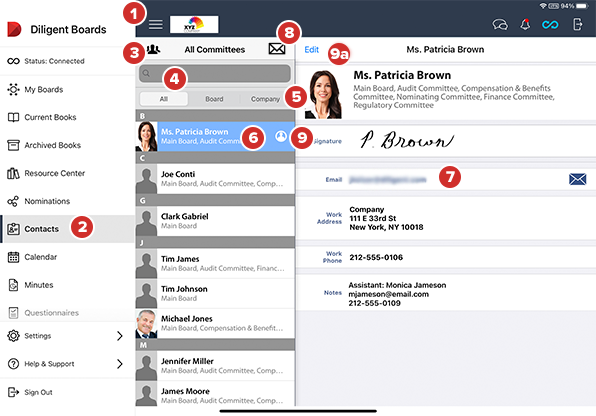Tap the profile icon on Patricia Brown row
The height and width of the screenshot is (416, 596).
tap(281, 136)
